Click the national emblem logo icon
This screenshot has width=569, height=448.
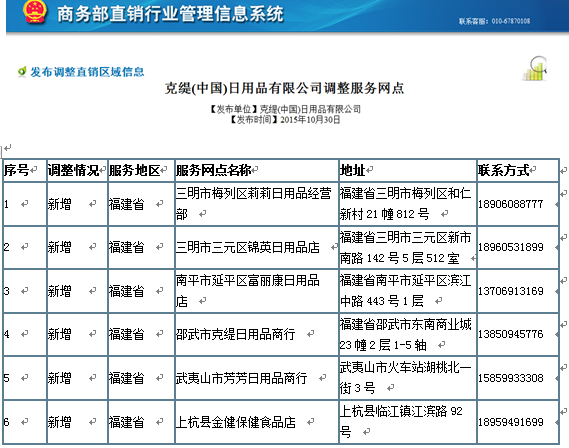[35, 12]
